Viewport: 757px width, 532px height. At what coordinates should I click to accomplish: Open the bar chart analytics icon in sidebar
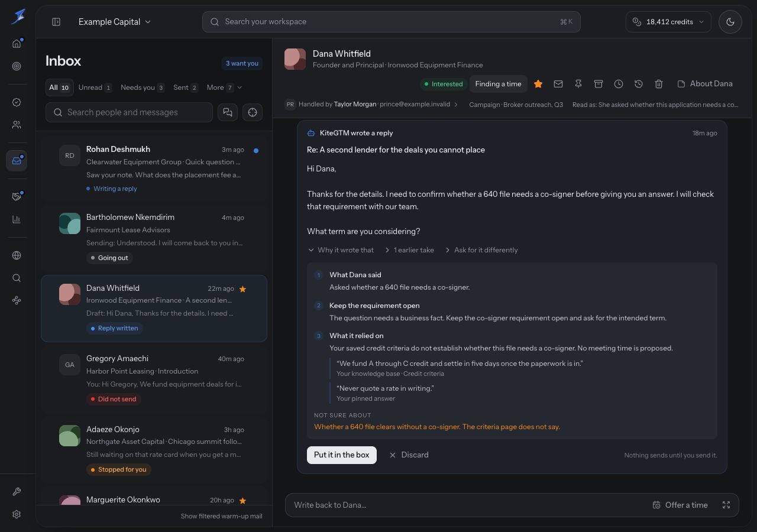[x=17, y=219]
